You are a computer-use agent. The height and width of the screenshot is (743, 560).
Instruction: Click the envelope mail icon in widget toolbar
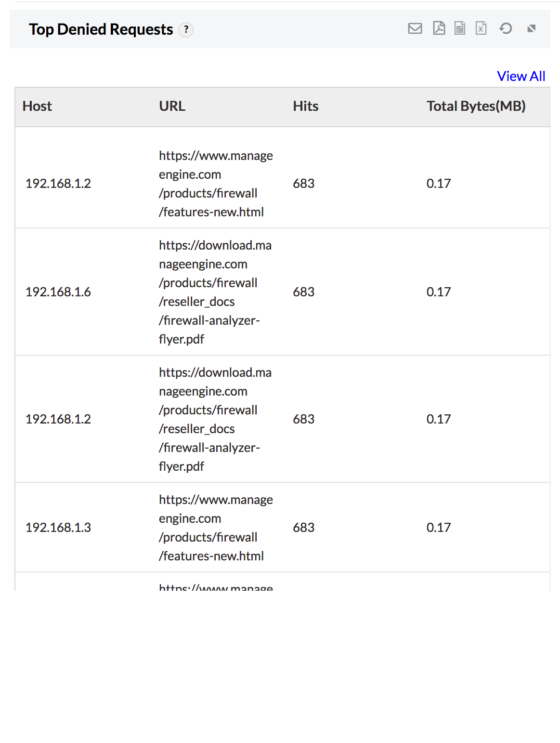point(415,29)
